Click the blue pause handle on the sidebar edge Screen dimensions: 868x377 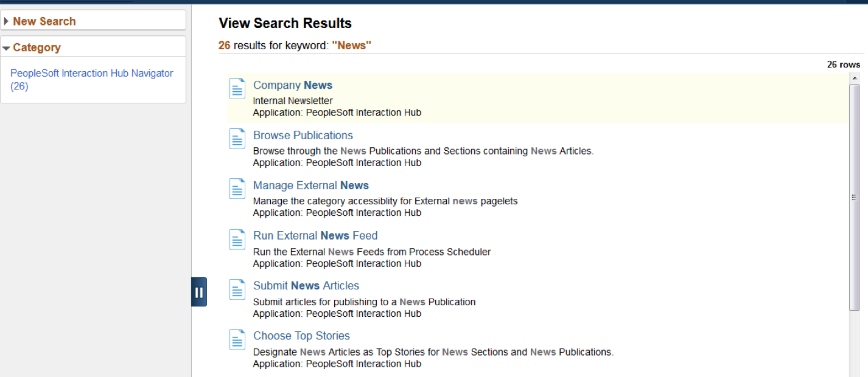199,291
